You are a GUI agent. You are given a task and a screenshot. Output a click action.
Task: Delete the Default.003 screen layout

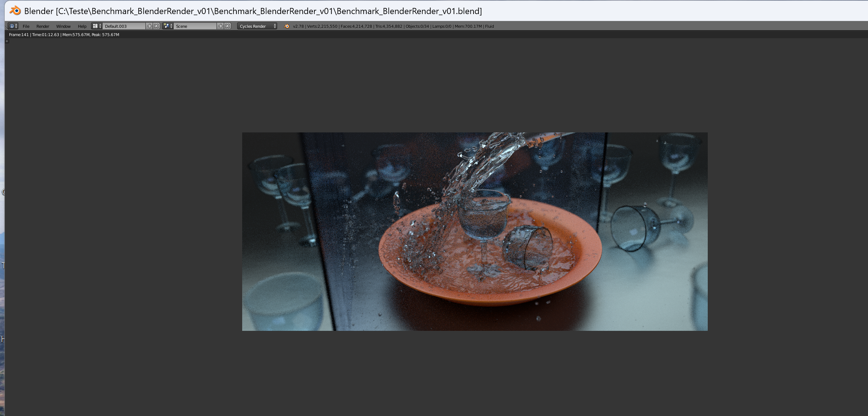(x=156, y=26)
